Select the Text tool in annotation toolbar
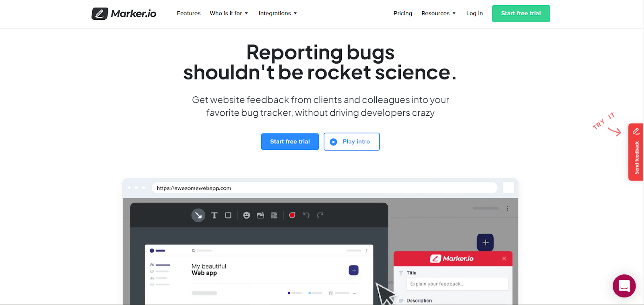This screenshot has width=644, height=305. point(215,215)
